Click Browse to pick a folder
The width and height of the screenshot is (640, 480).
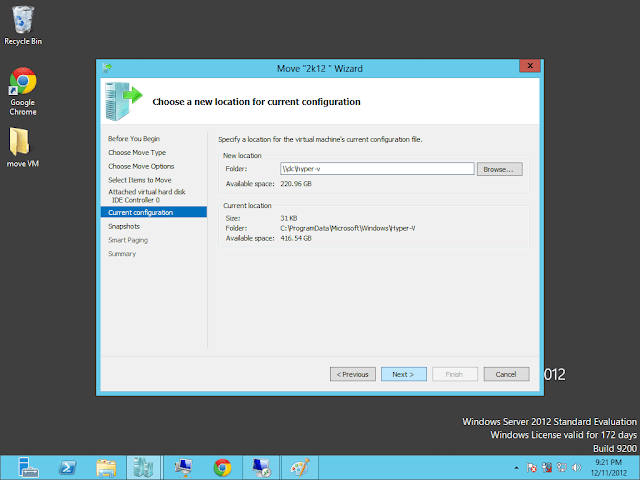coord(499,169)
